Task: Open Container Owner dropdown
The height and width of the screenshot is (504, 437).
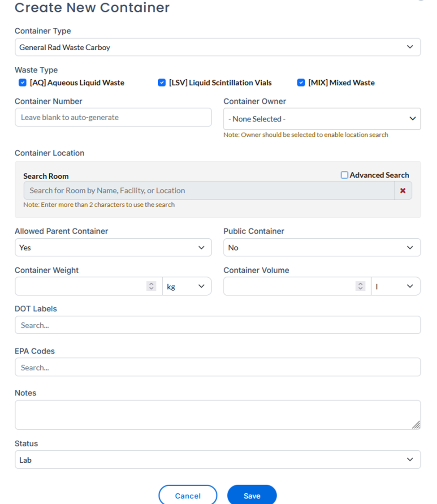Action: (322, 119)
